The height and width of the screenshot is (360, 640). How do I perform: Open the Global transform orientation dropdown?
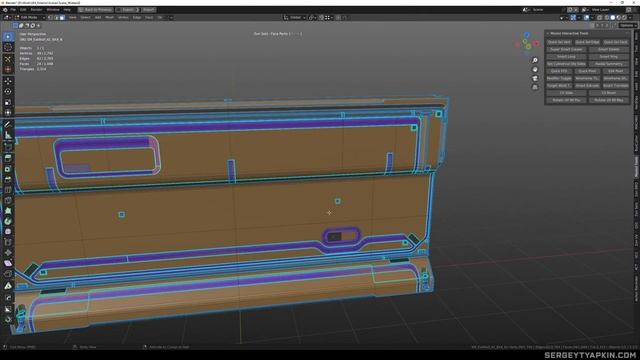(x=295, y=18)
